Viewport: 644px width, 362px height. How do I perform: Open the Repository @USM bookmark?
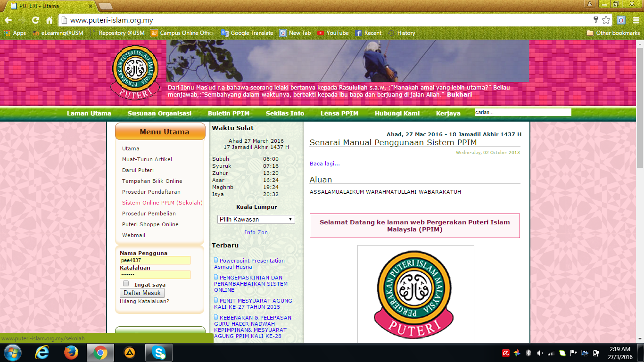tap(118, 33)
